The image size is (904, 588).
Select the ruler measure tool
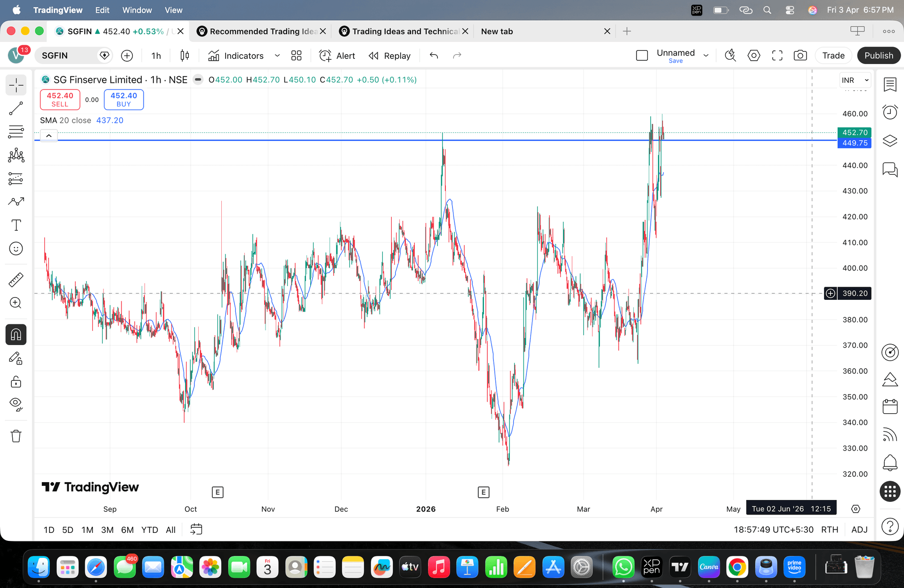pos(16,280)
